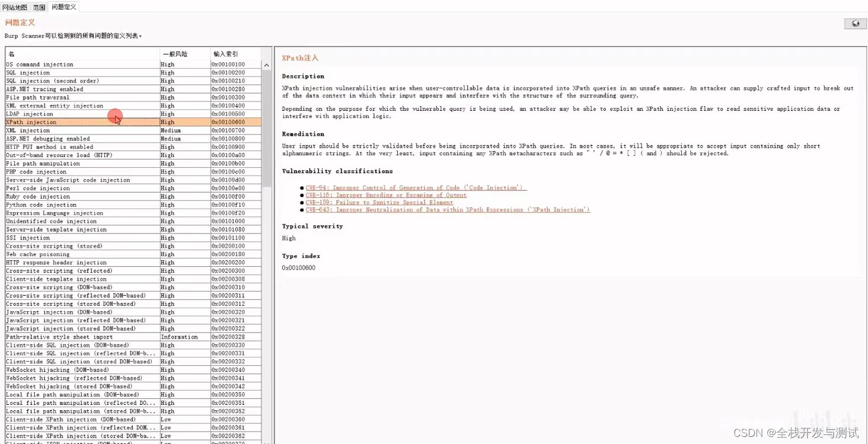Screen dimensions: 868x444
Task: Select the HTTP response header injection row
Action: coord(133,263)
